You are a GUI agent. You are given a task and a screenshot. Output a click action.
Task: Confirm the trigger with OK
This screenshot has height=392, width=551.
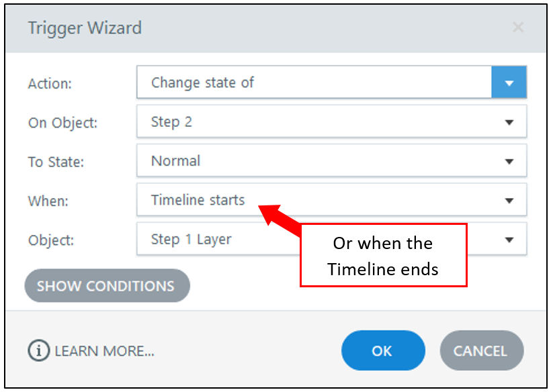pos(383,350)
